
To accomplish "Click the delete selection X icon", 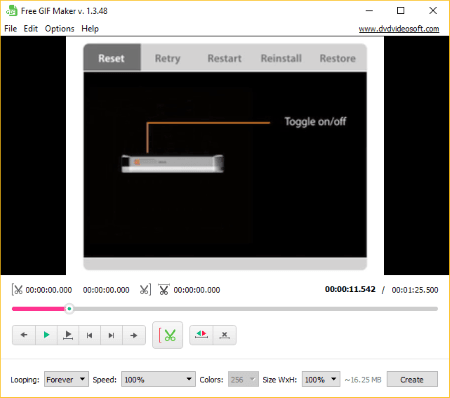I will coord(225,335).
